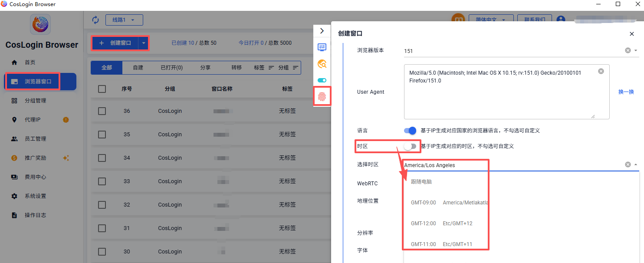Open the 创建窗口 split-button arrow
Screen dimensions: 644x263
point(144,43)
